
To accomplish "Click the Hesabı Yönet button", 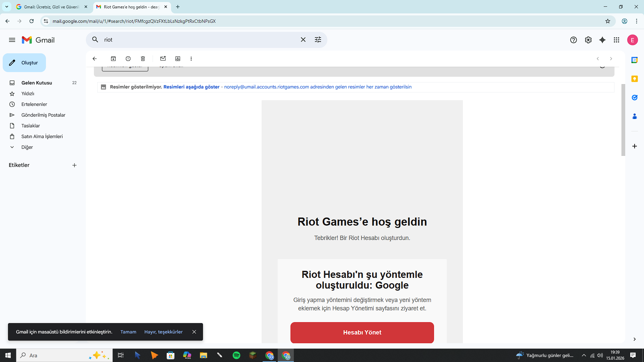I will (x=362, y=333).
